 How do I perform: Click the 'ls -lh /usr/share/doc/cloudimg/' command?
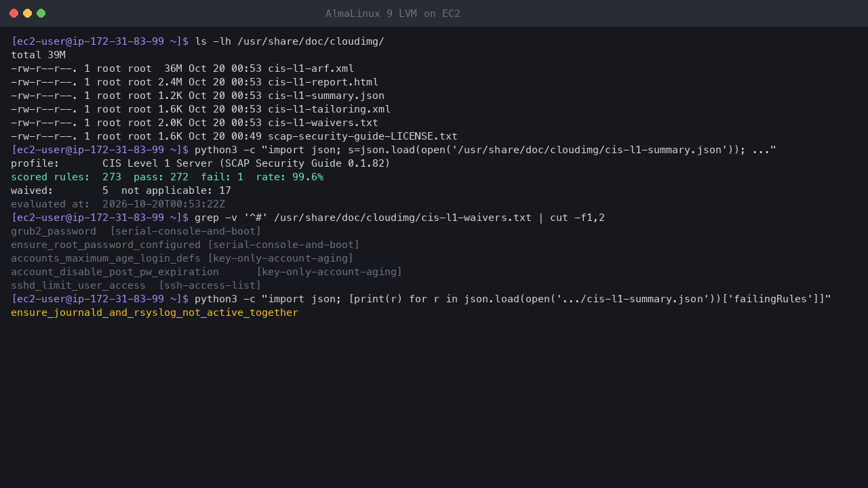(x=290, y=41)
